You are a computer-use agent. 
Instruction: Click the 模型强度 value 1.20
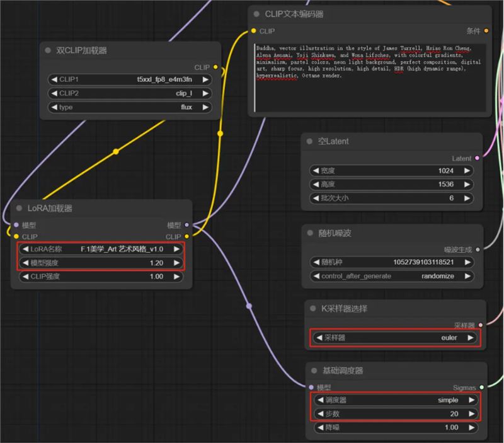pyautogui.click(x=156, y=263)
